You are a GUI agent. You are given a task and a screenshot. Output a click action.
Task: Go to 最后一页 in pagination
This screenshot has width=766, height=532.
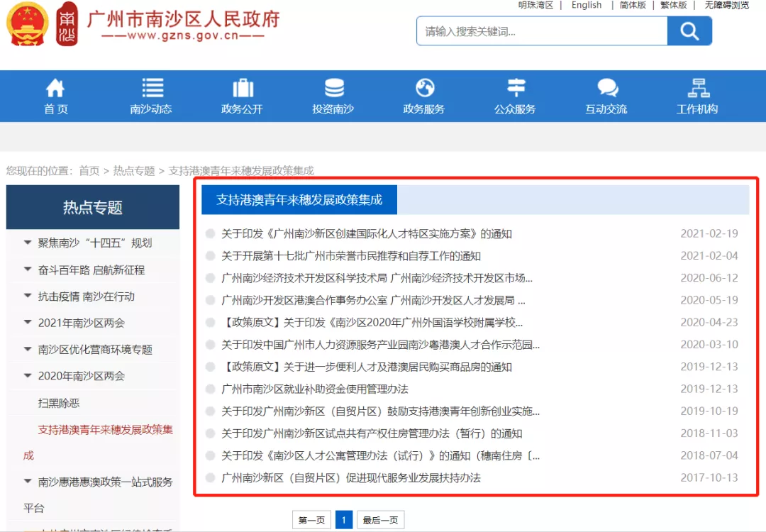[381, 520]
